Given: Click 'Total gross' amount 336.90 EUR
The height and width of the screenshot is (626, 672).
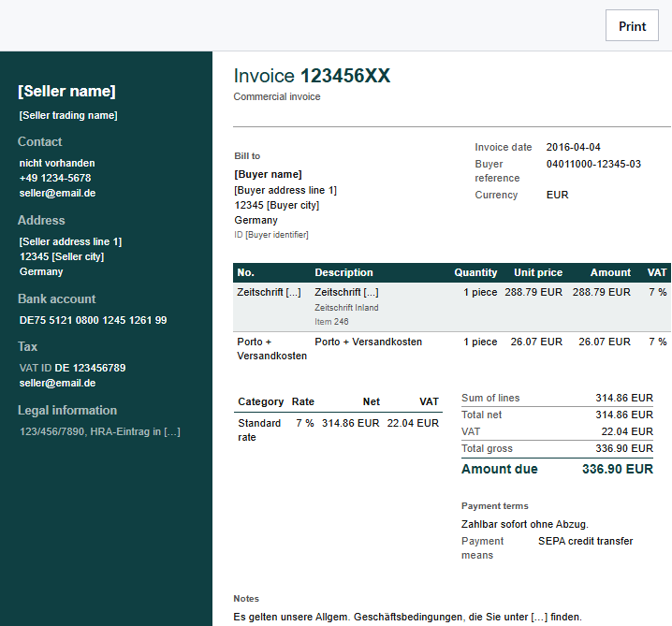Looking at the screenshot, I should click(624, 448).
